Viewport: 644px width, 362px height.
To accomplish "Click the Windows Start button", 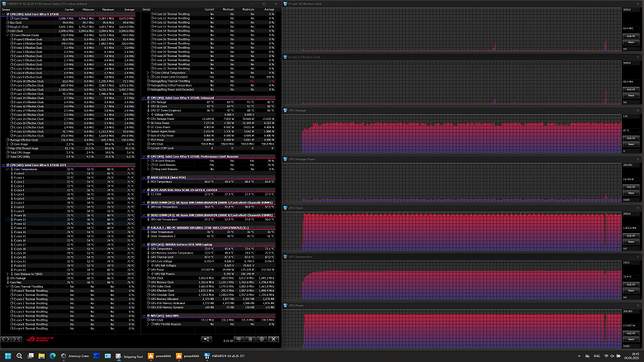I will coord(7,356).
